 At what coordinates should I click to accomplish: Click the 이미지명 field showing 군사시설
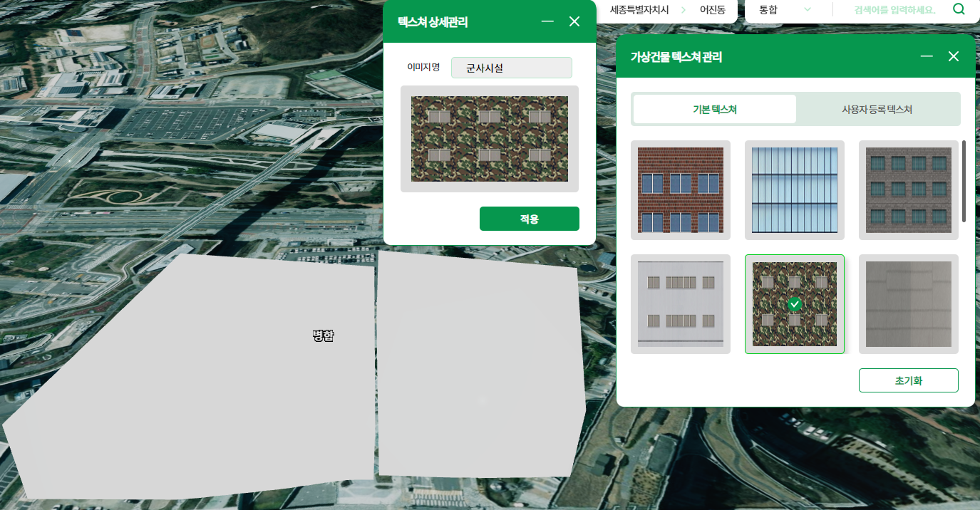(512, 68)
